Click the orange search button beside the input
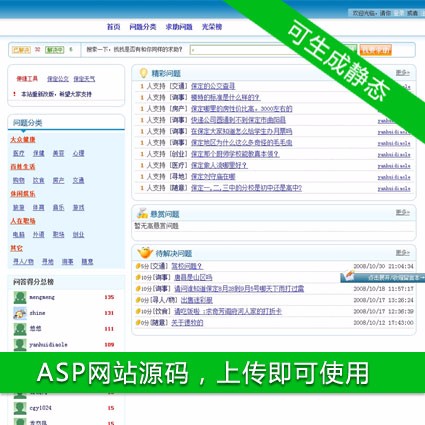 click(x=376, y=50)
